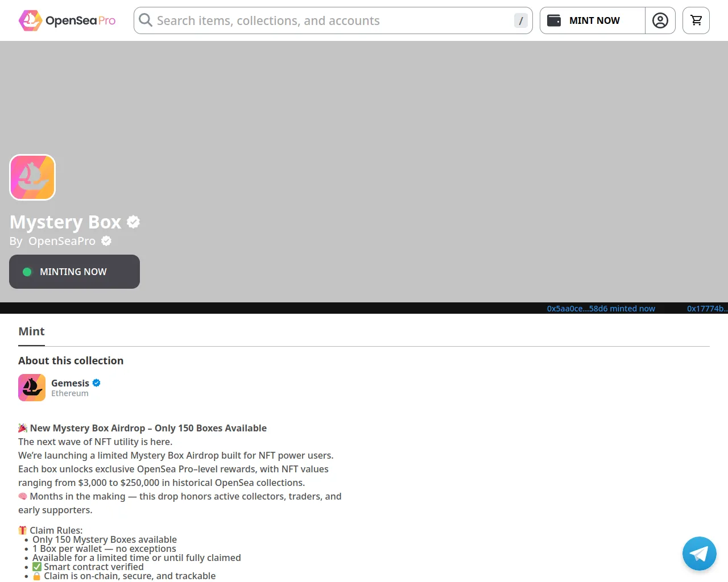Click the "Ethereum" chain label
Screen dimensions: 728x582
pos(70,393)
